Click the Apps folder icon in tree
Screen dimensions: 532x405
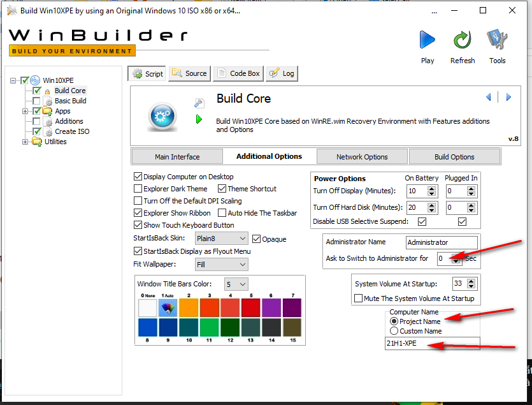(x=47, y=111)
